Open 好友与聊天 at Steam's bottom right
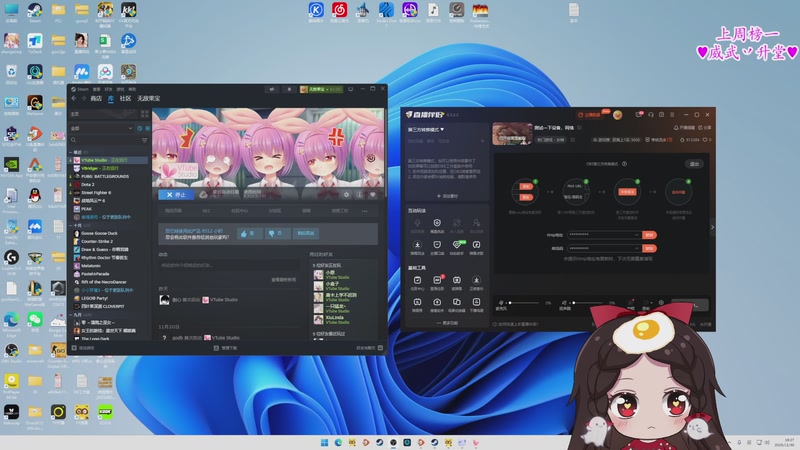Screen dimensions: 800x450 point(369,348)
